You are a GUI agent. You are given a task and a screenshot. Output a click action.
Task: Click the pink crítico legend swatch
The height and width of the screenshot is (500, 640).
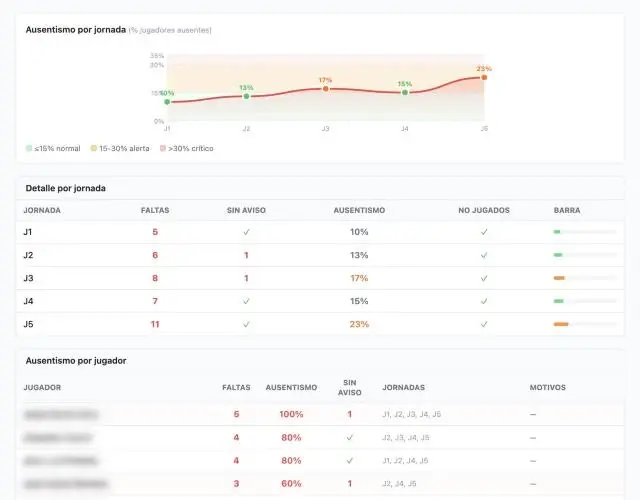(163, 148)
